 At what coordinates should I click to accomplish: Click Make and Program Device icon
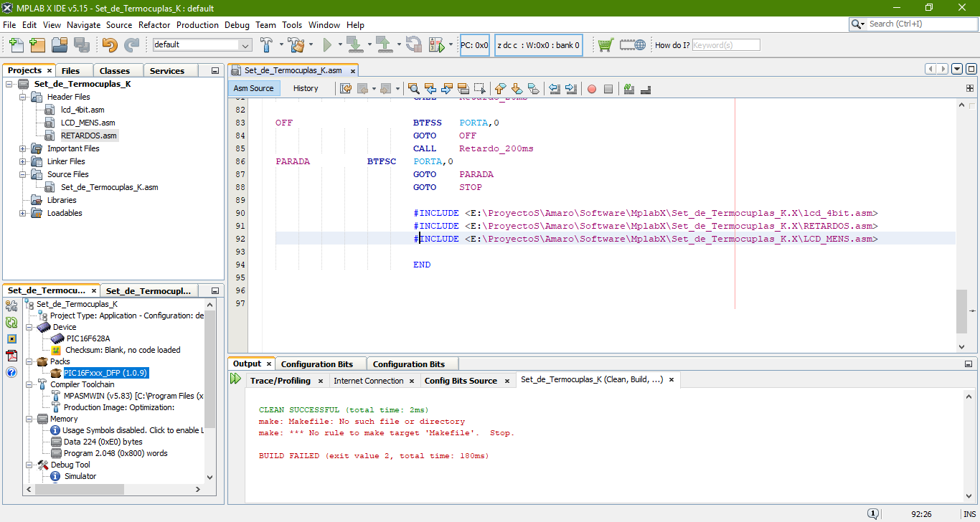pyautogui.click(x=354, y=44)
